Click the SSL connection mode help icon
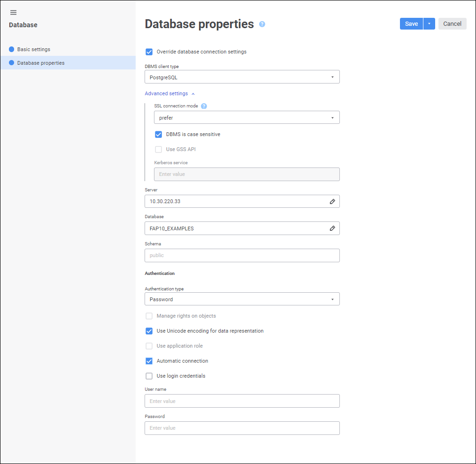 pos(204,106)
